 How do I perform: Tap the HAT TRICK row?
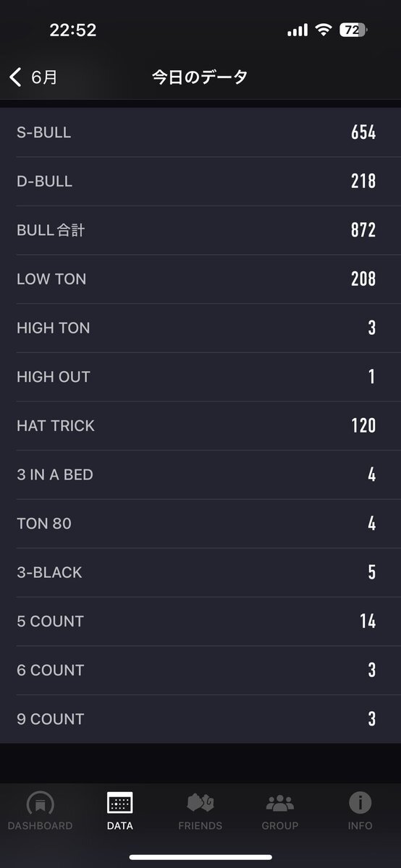click(200, 425)
